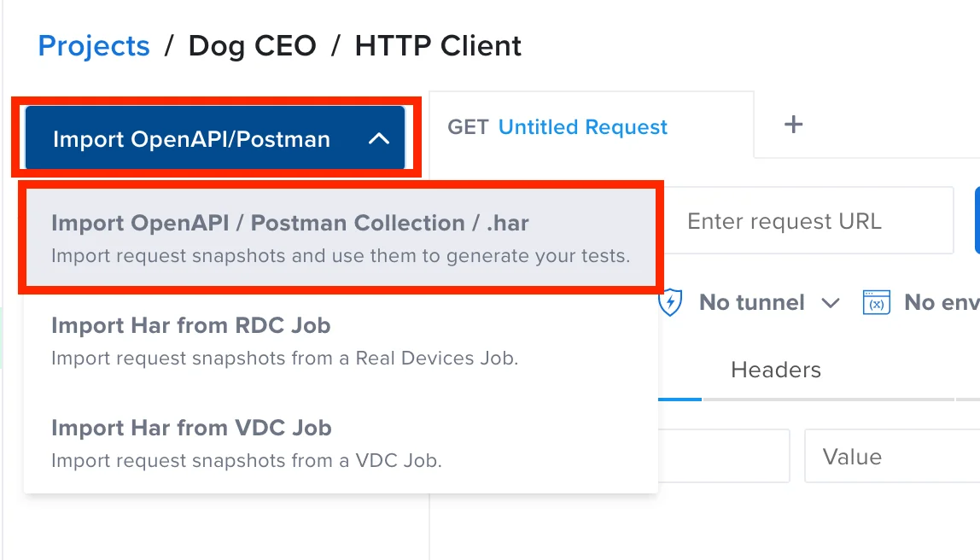Select the (x) environment panel icon
980x560 pixels.
click(876, 302)
